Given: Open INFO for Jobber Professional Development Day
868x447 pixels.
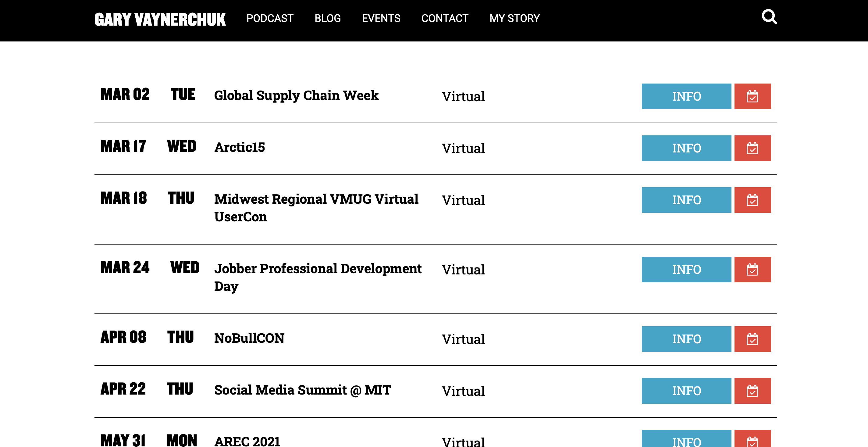Looking at the screenshot, I should (686, 270).
